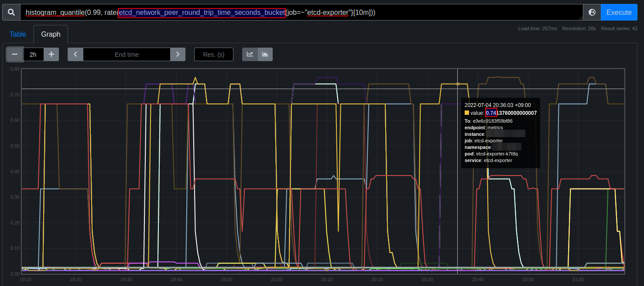Click the search magnifier icon beside query
Screen dimensions: 644x286
[11, 12]
